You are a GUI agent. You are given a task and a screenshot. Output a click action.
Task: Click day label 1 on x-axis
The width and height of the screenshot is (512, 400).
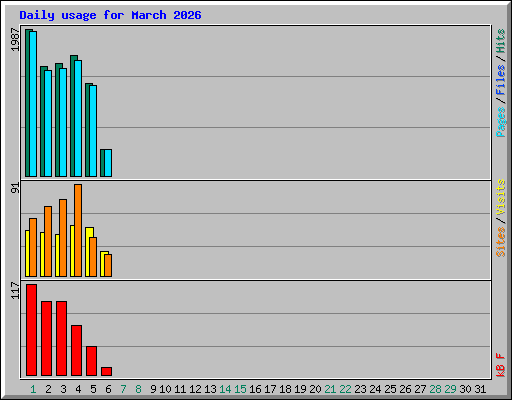(x=33, y=389)
